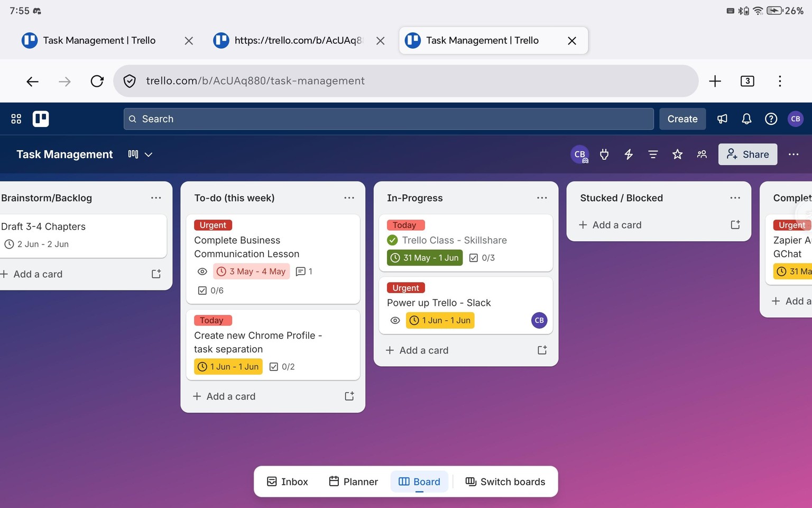Add a card to To-do (this week)
The width and height of the screenshot is (812, 508).
click(224, 396)
